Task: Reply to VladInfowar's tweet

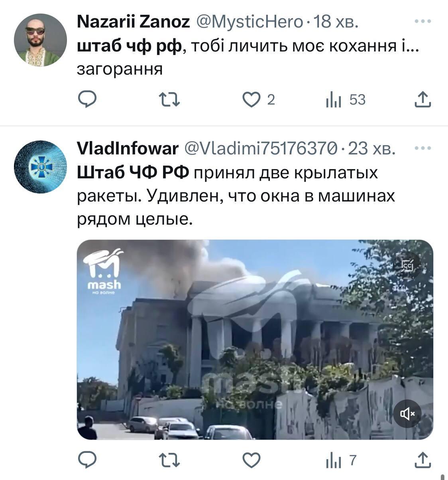Action: [x=86, y=460]
